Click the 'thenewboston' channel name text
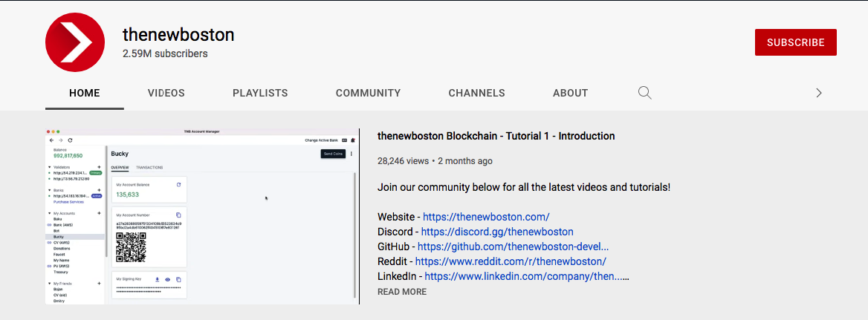This screenshot has height=320, width=868. pyautogui.click(x=178, y=35)
